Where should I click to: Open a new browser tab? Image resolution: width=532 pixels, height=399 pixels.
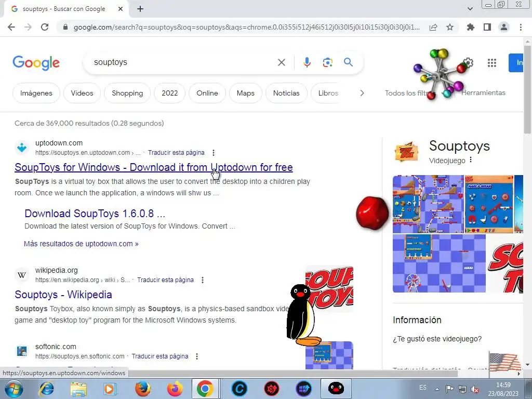tap(140, 9)
